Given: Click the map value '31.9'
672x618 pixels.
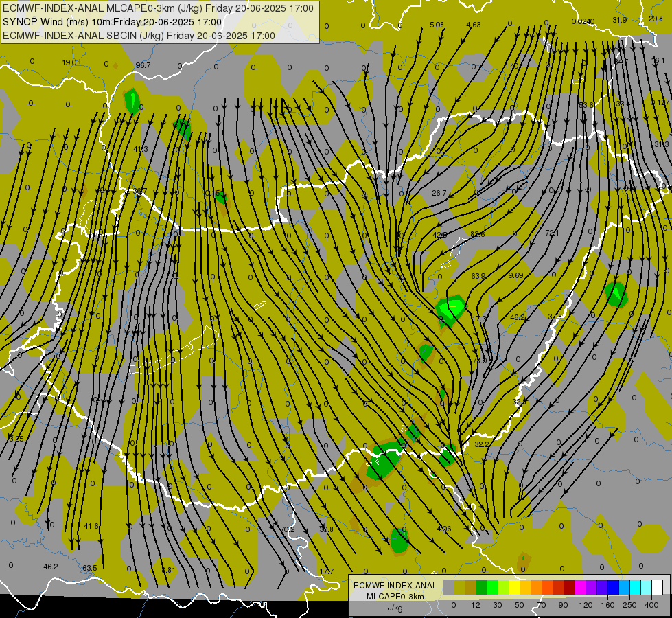Looking at the screenshot, I should [620, 20].
